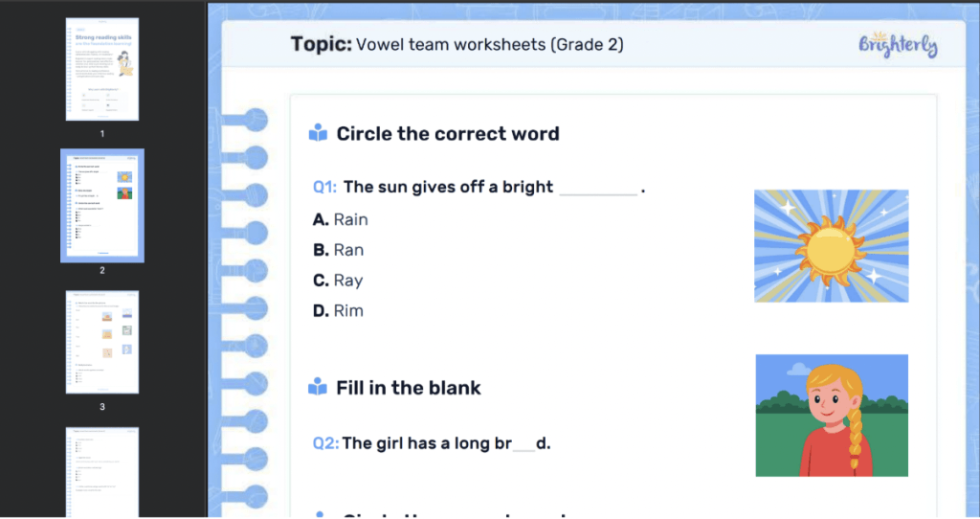Click the Q1: question label
Image resolution: width=980 pixels, height=519 pixels.
point(324,188)
